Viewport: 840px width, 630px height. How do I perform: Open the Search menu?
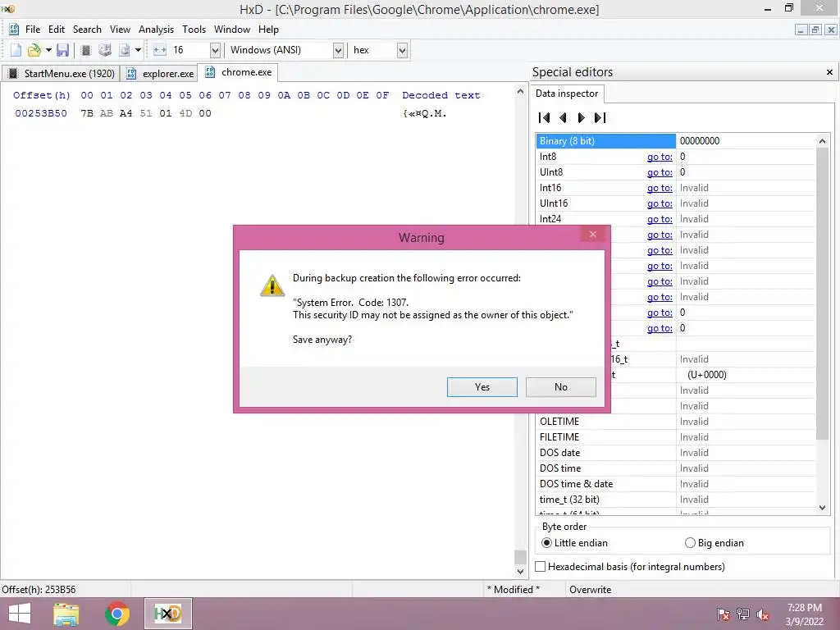(x=87, y=30)
